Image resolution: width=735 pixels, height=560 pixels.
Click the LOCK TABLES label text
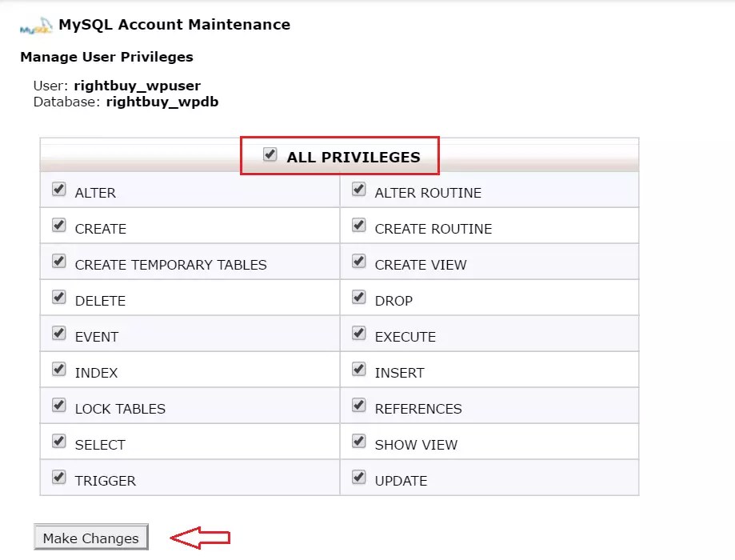point(120,409)
